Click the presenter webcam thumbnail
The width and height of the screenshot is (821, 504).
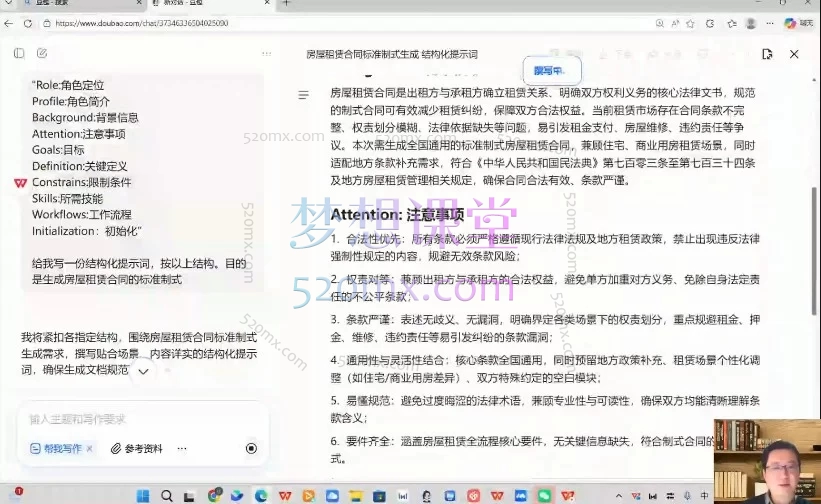[x=767, y=461]
